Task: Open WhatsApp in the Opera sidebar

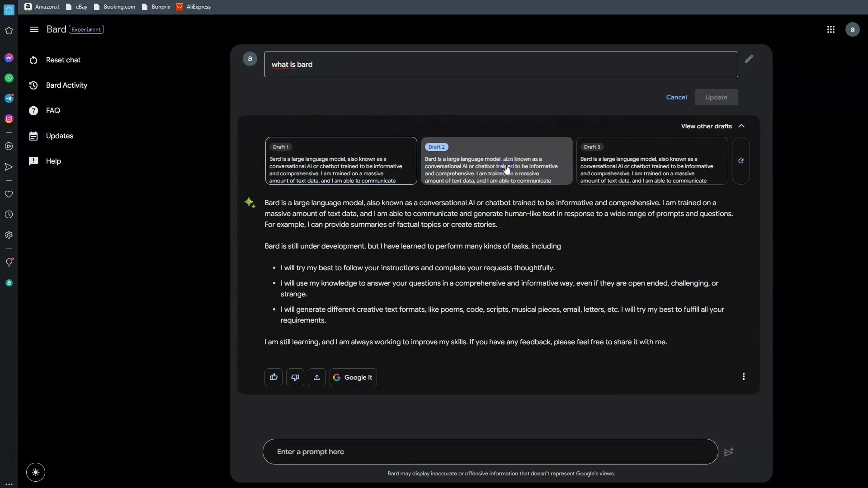Action: (9, 78)
